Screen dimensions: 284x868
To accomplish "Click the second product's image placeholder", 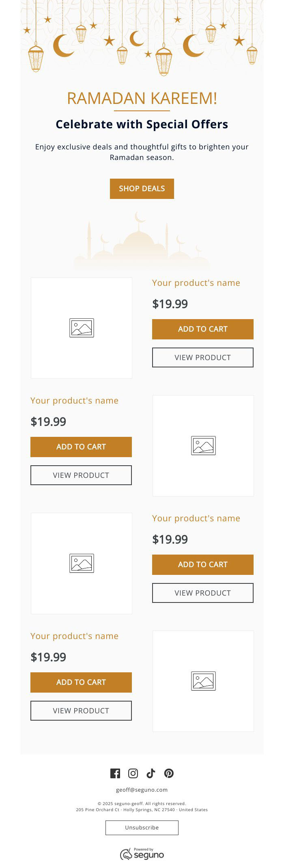I will [x=203, y=446].
